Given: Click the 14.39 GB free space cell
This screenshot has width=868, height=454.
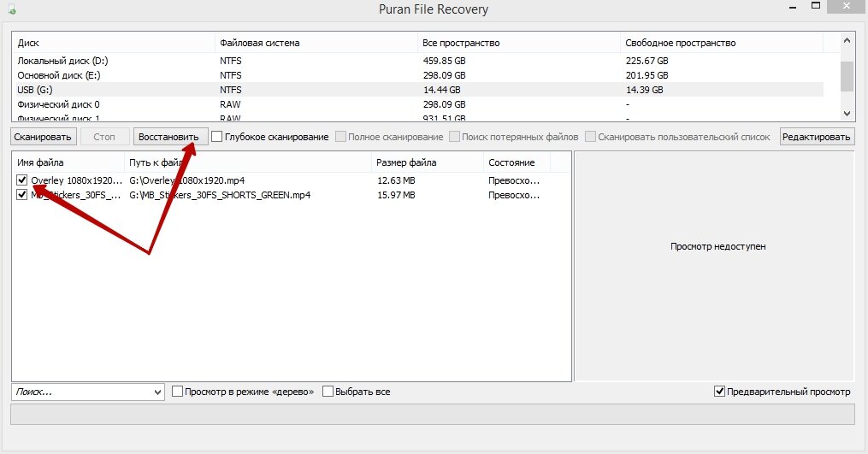Looking at the screenshot, I should pos(644,90).
